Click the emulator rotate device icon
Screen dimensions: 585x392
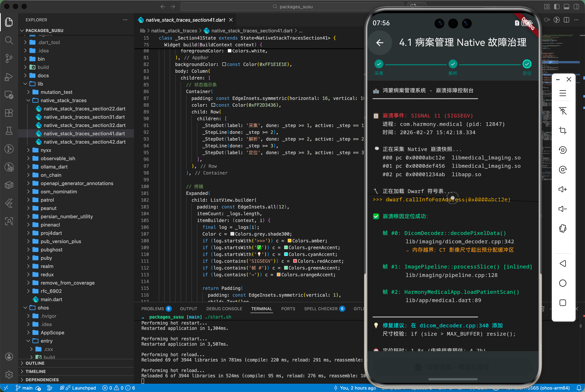563,228
